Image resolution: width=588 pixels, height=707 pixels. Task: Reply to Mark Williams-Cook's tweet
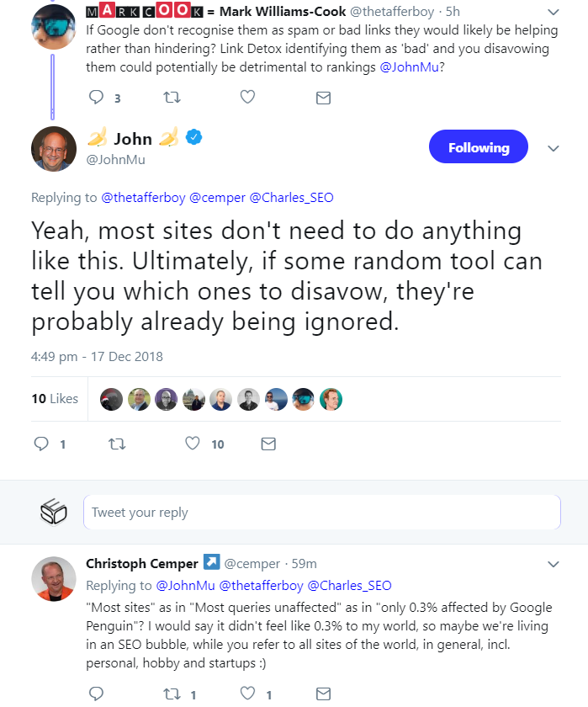pyautogui.click(x=97, y=98)
